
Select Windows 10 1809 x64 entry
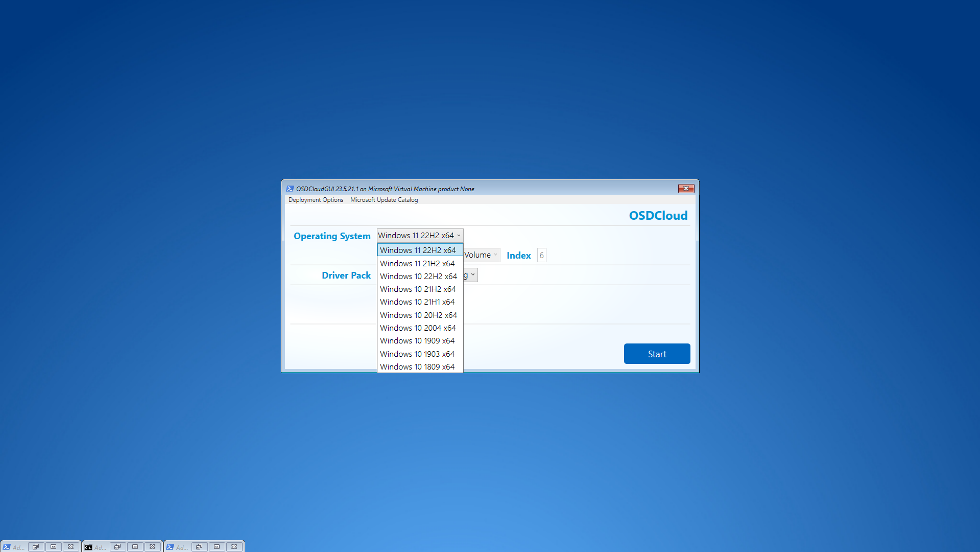tap(417, 367)
